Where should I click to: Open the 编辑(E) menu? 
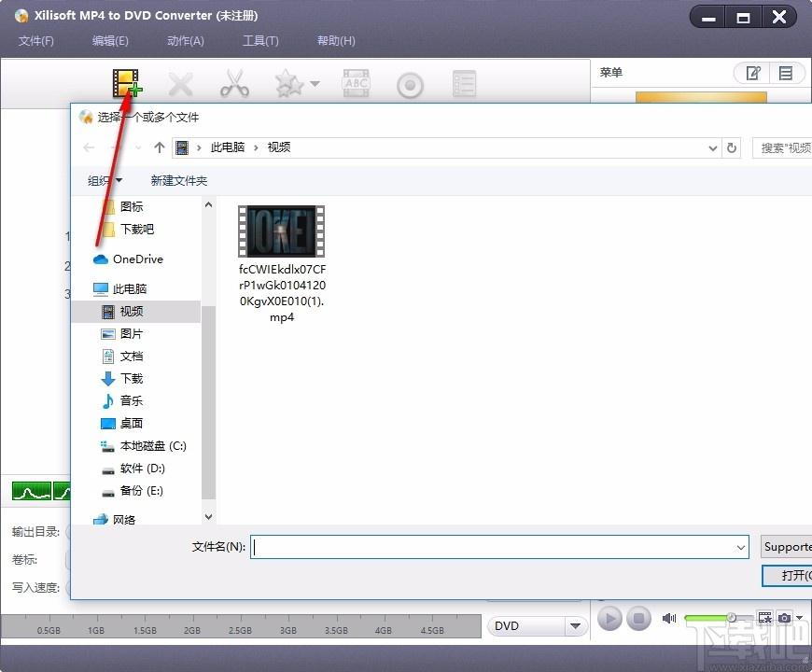click(x=110, y=40)
